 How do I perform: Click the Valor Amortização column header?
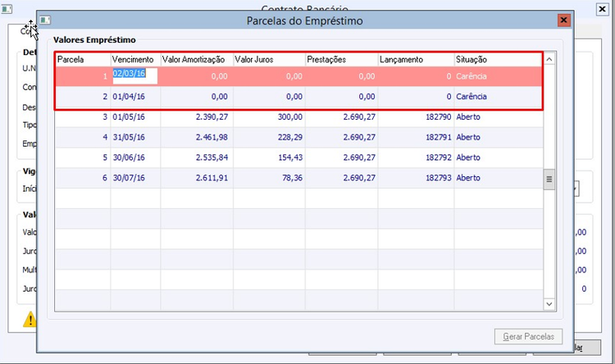coord(197,60)
